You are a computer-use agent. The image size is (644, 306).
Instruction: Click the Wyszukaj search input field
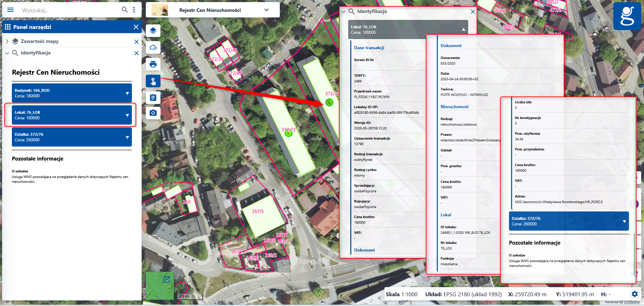point(70,10)
